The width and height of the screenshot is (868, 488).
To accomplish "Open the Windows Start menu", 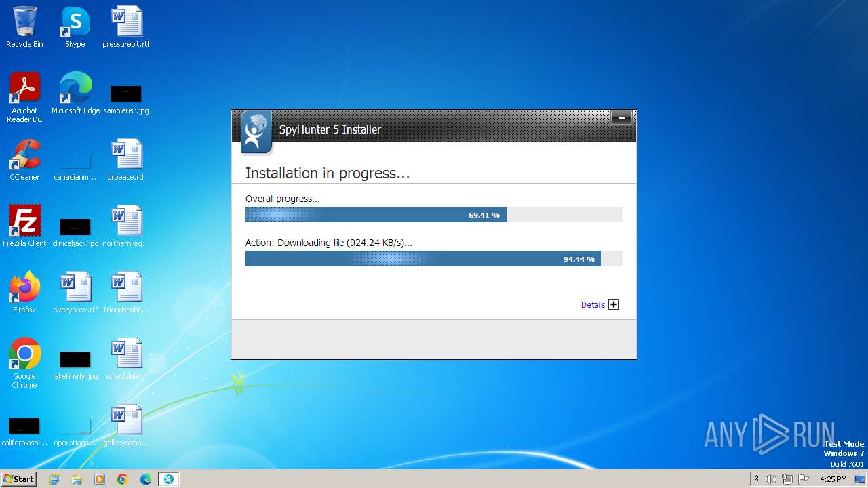I will [18, 479].
